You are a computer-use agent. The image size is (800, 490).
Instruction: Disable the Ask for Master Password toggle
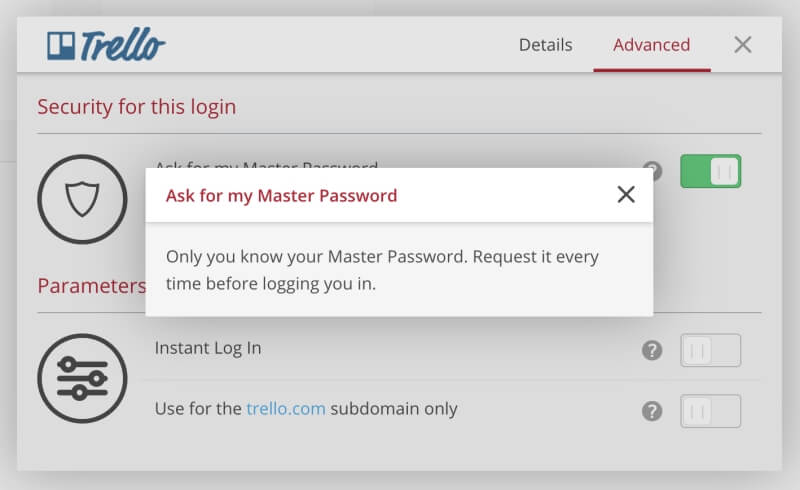point(710,171)
